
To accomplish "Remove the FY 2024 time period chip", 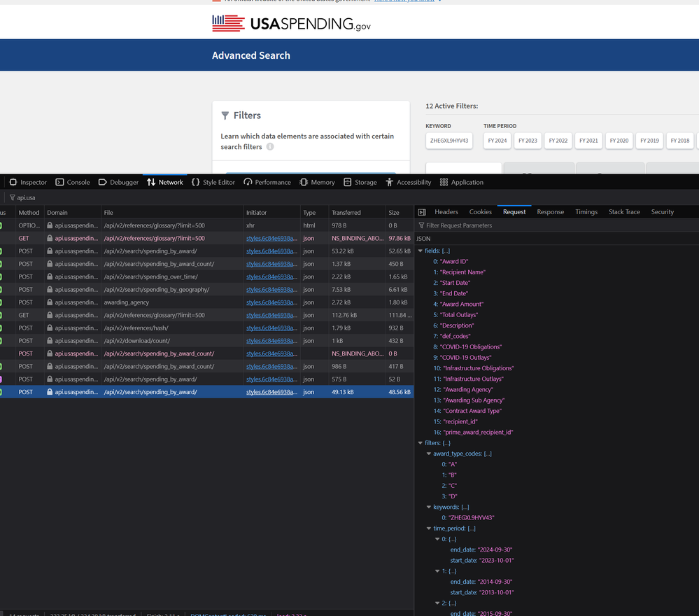I will 497,141.
